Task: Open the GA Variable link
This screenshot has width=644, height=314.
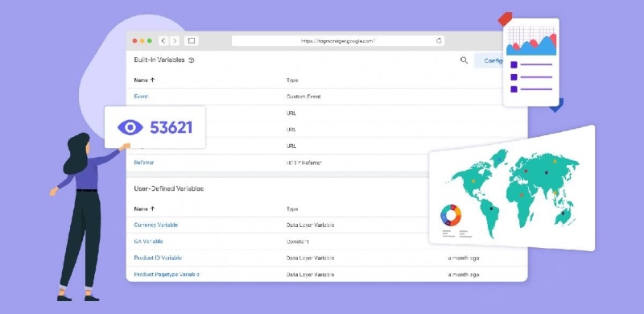Action: coord(148,242)
